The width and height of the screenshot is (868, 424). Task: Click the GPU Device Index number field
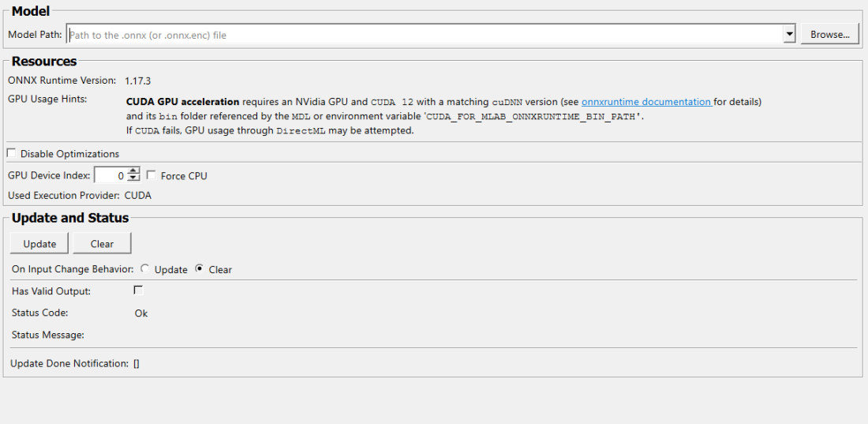110,176
